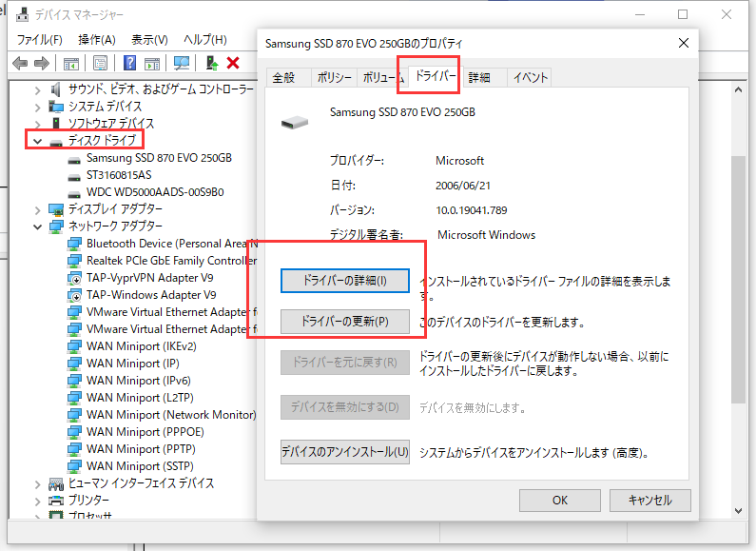The height and width of the screenshot is (551, 756).
Task: Select WAN Miniport (SSTP) adapter
Action: (140, 466)
